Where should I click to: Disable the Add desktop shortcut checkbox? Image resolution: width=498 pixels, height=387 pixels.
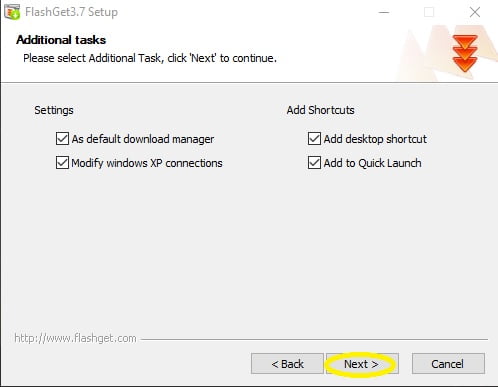coord(314,139)
